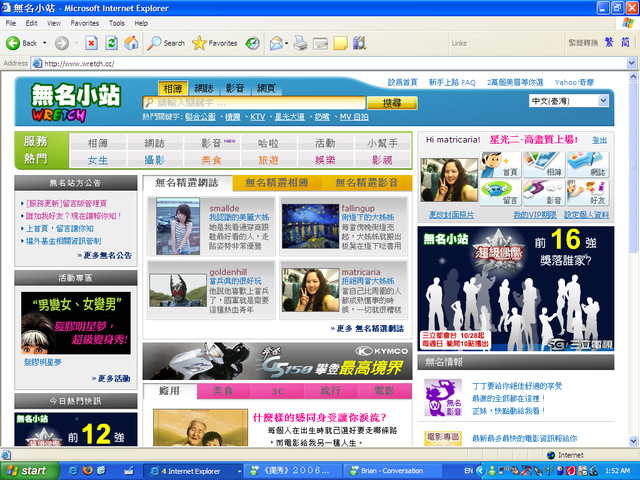
Task: Open Favorites star button
Action: tap(214, 43)
